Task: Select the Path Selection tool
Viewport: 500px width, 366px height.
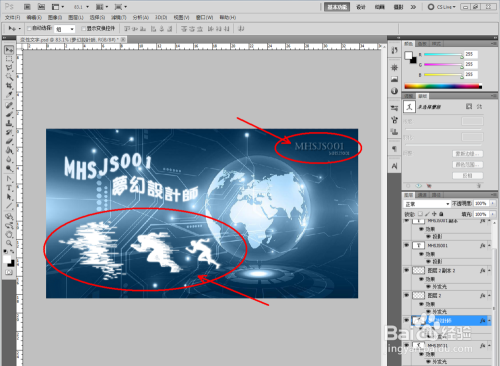Action: [9, 197]
